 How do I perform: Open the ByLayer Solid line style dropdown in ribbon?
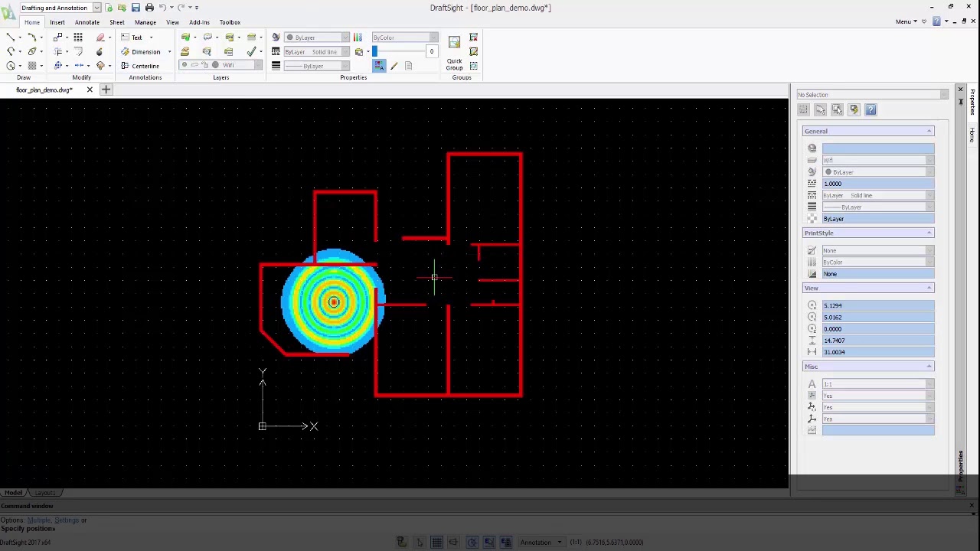point(317,52)
